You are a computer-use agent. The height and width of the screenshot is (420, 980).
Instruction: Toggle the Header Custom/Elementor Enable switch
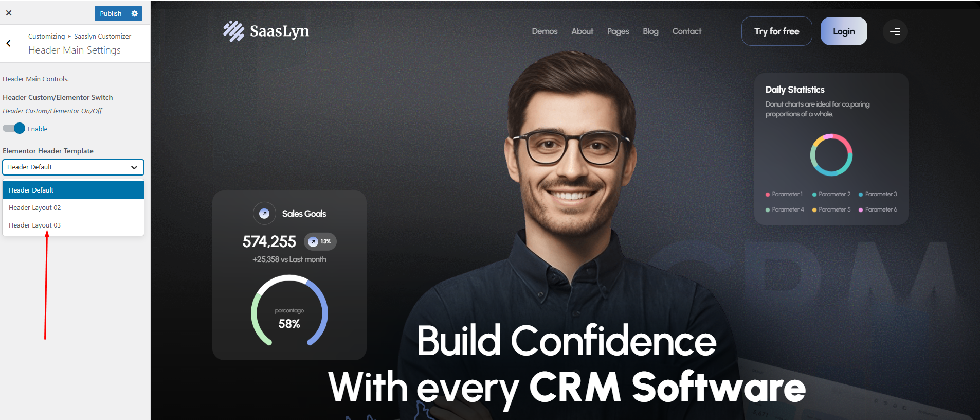click(14, 129)
